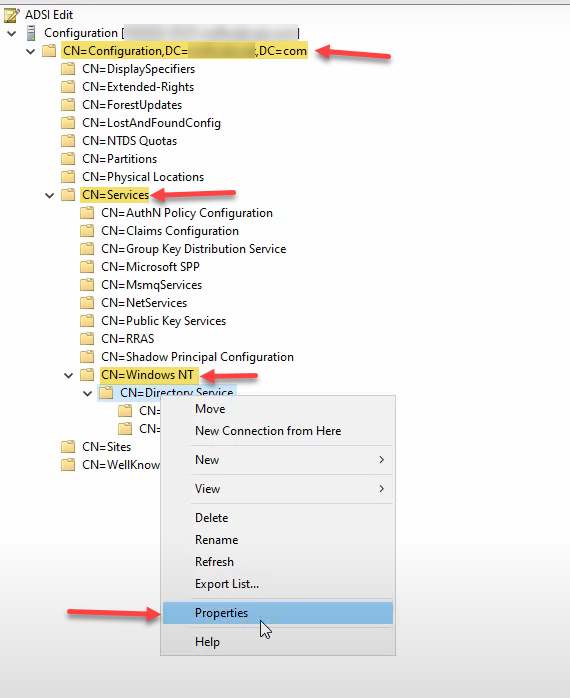Click Refresh in the context menu

point(278,562)
